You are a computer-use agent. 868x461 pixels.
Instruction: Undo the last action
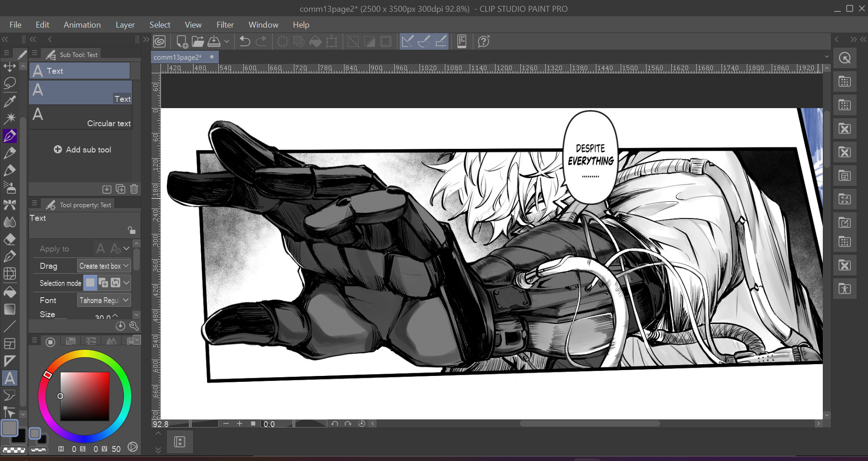pos(245,42)
